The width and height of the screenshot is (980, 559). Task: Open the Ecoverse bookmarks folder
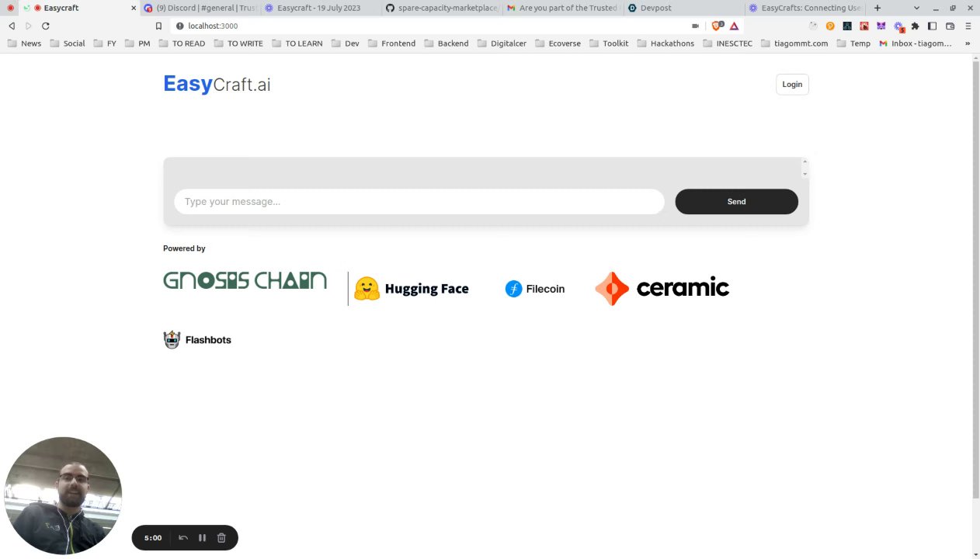(x=558, y=43)
